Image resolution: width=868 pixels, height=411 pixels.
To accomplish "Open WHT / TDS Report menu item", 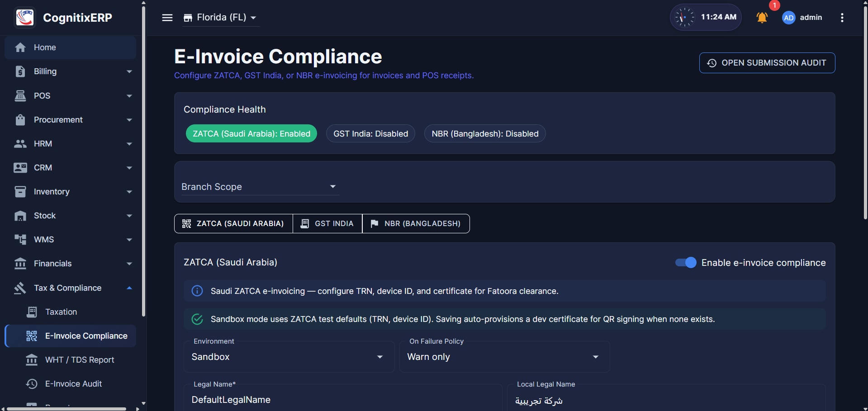I will (70, 360).
